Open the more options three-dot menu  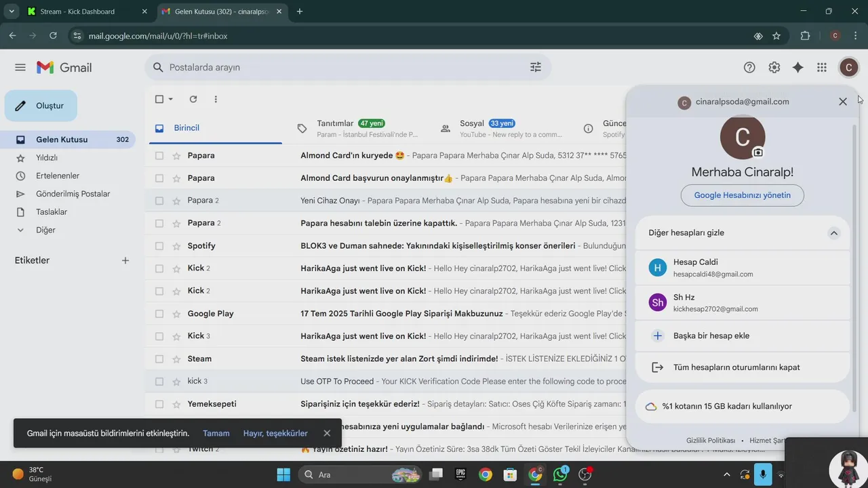pyautogui.click(x=216, y=99)
